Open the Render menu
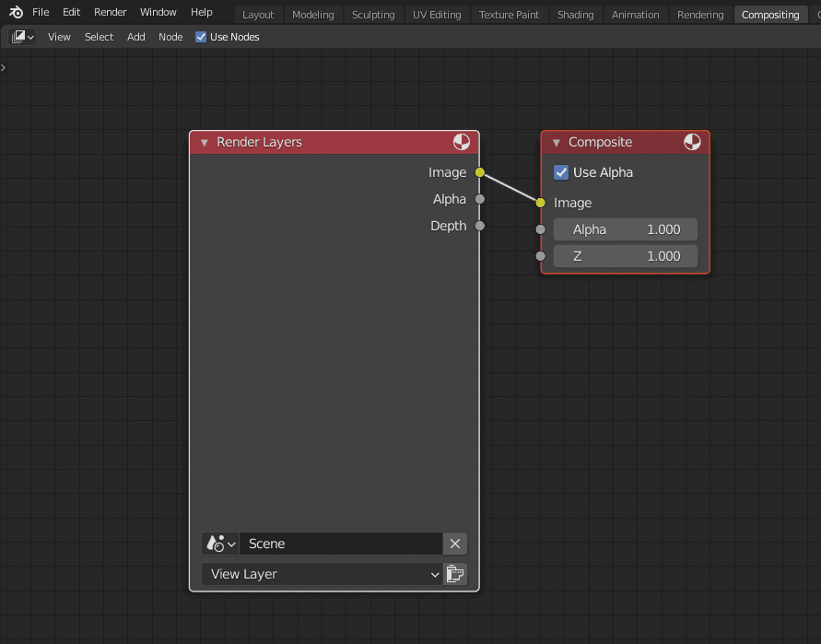The width and height of the screenshot is (821, 644). (x=110, y=12)
